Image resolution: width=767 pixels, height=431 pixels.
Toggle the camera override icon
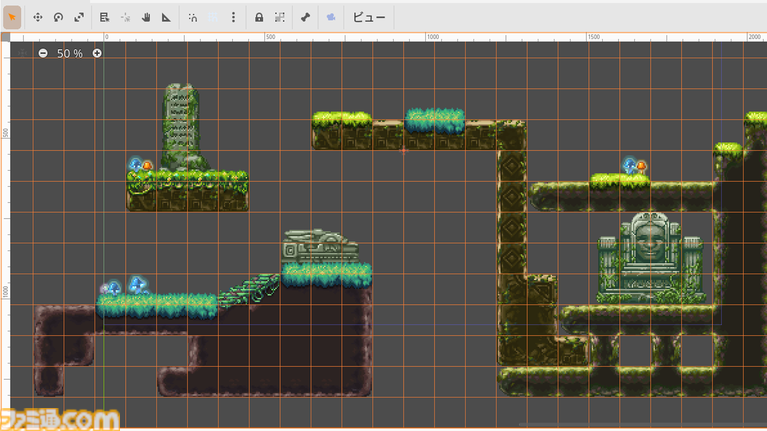(331, 17)
